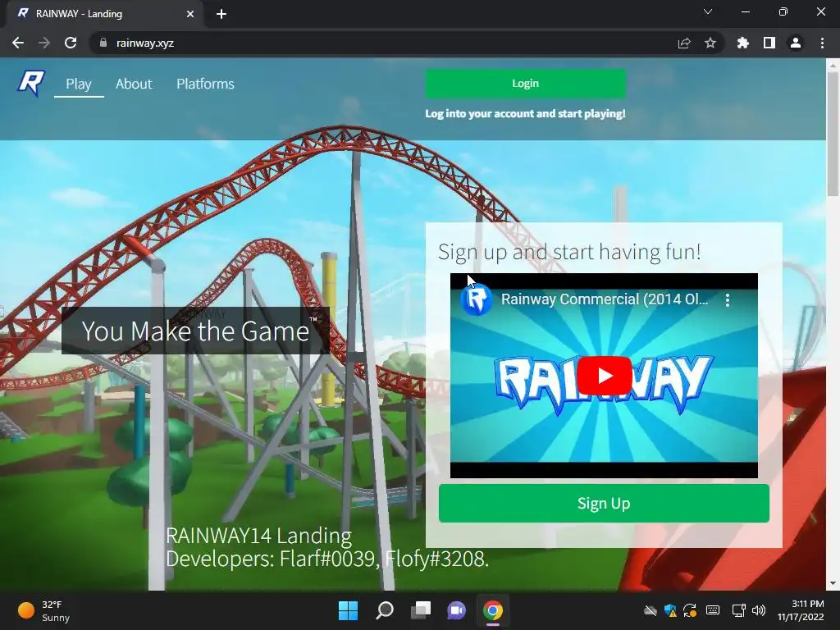Open the volume speaker tray icon

pyautogui.click(x=759, y=610)
